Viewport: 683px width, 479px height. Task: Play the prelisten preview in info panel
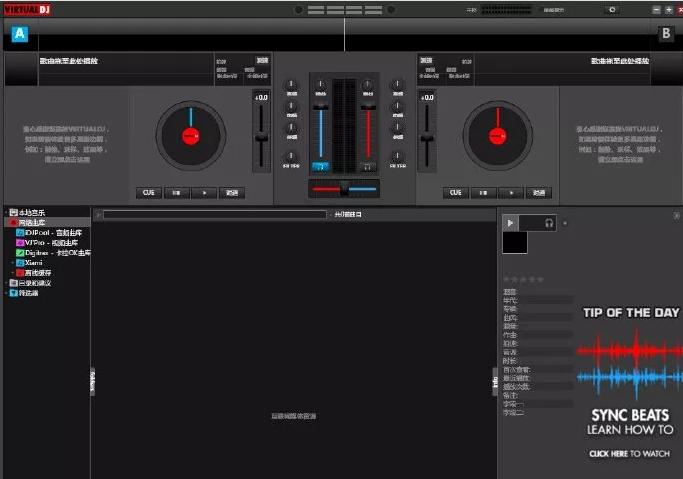point(510,223)
